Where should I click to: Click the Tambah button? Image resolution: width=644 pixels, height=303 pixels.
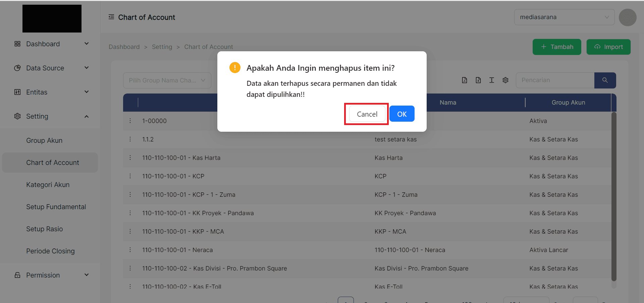coord(556,47)
